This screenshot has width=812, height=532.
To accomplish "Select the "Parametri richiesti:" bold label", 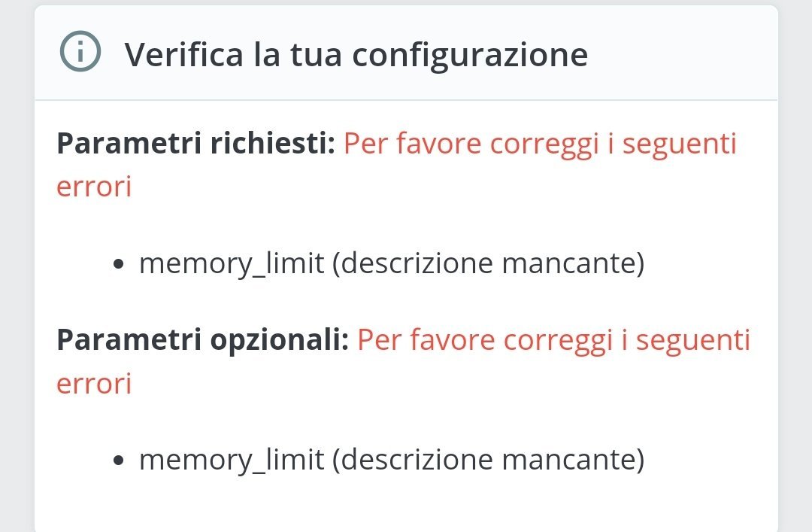I will 195,143.
